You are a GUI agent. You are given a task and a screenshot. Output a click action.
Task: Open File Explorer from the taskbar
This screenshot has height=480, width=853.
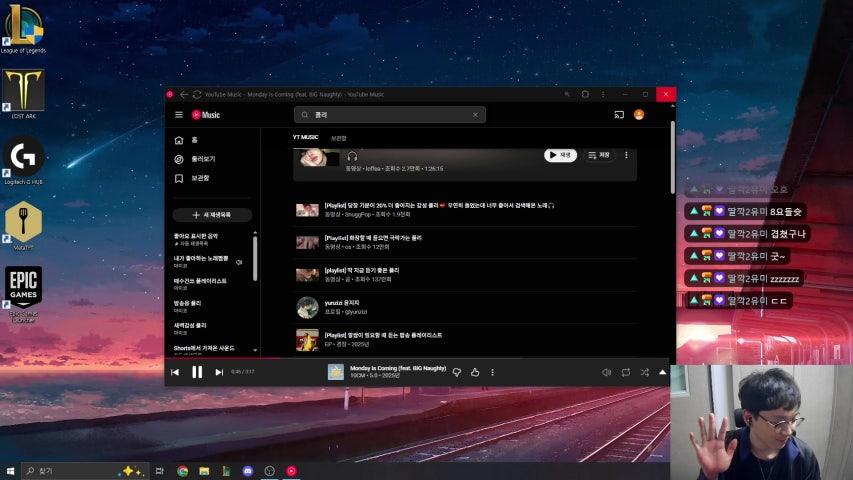click(205, 471)
